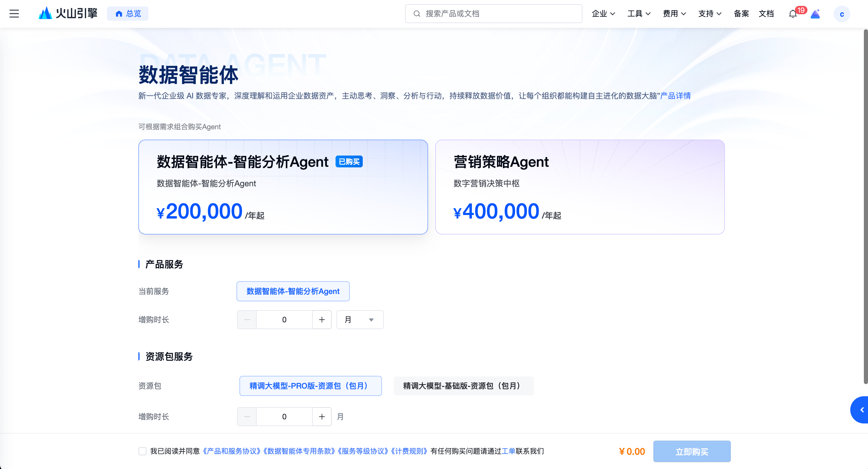
Task: Select 精调大模型-基础版-资源包（包月）
Action: point(464,386)
